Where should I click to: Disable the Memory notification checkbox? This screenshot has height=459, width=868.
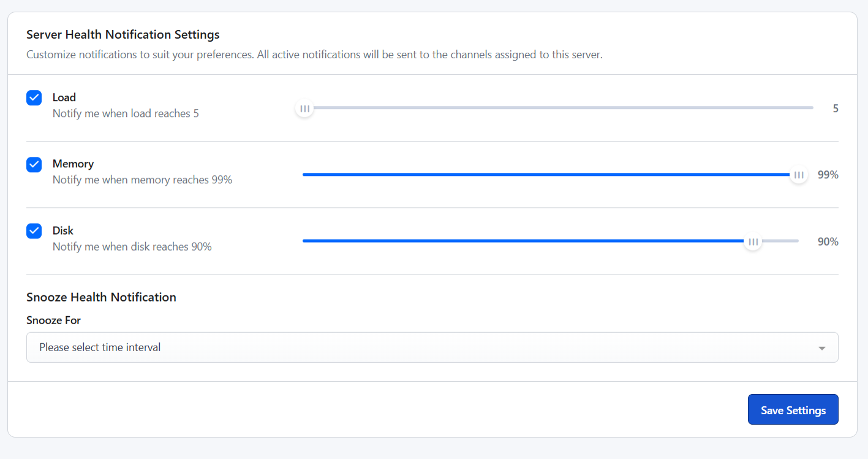click(x=34, y=165)
